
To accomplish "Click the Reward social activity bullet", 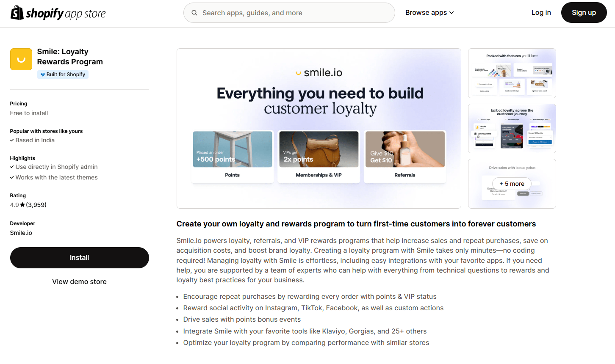I will (x=313, y=308).
